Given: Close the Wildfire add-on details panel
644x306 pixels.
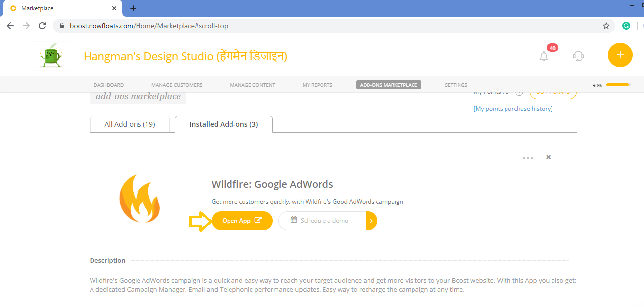Looking at the screenshot, I should coord(548,157).
